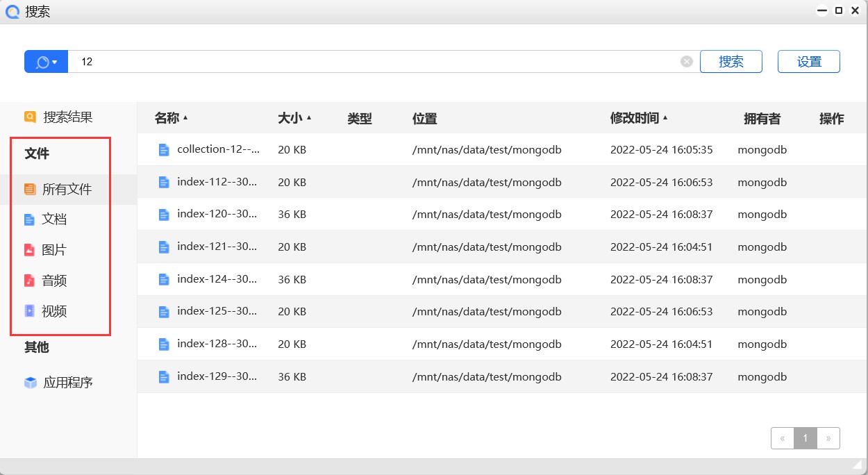Click file icon of collection-12 row
The height and width of the screenshot is (475, 868).
pos(165,150)
